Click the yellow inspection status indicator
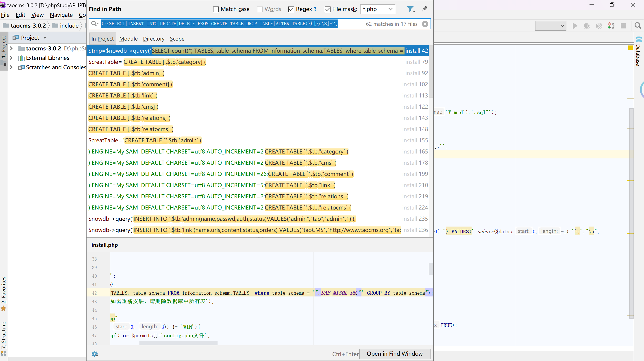 pos(631,48)
